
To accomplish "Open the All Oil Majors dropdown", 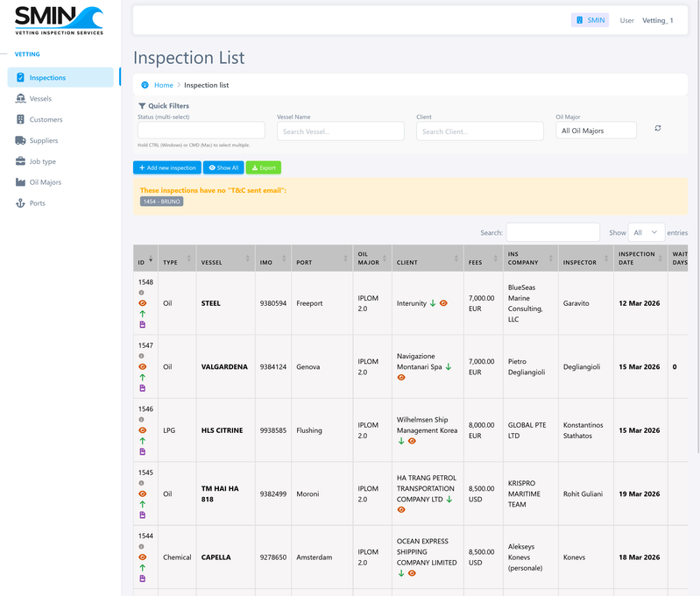I will (x=596, y=131).
